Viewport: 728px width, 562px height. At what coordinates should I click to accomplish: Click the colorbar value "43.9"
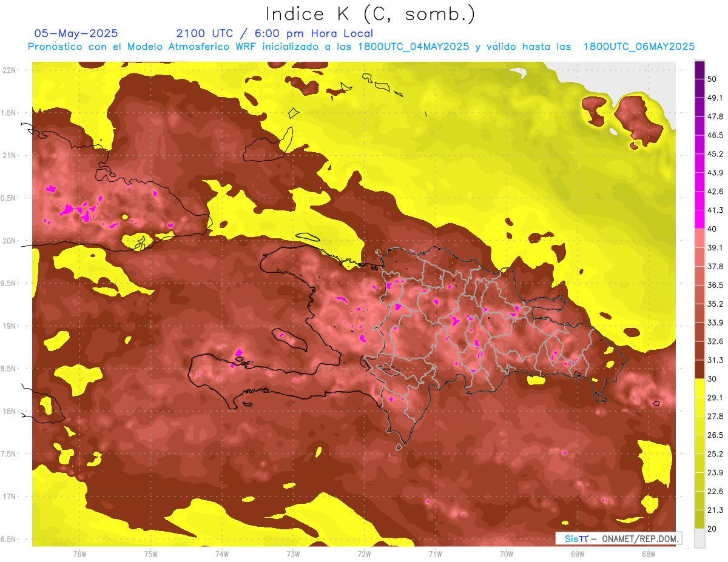[715, 173]
